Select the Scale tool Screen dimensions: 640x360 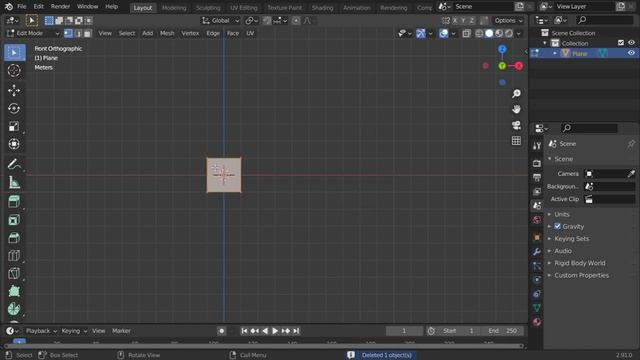click(x=14, y=126)
